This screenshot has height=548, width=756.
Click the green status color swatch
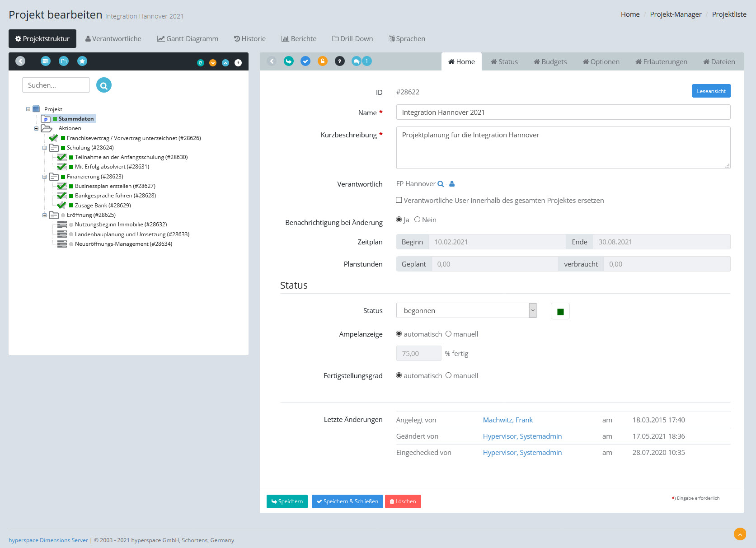(560, 311)
